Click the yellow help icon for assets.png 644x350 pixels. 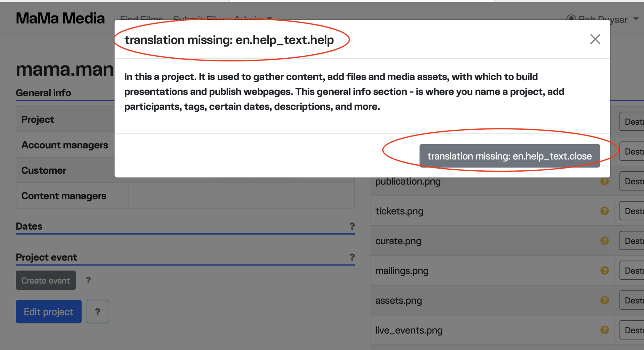[x=604, y=300]
